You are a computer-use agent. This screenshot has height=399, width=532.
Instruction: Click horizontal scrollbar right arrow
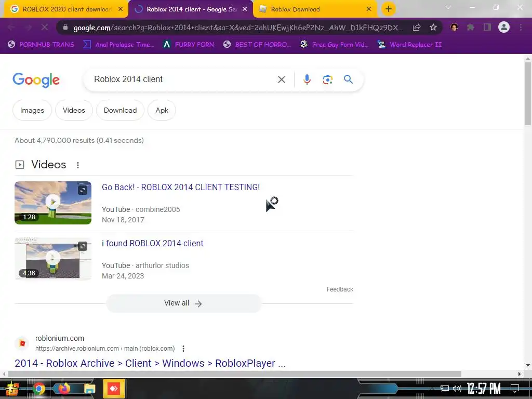click(x=520, y=374)
